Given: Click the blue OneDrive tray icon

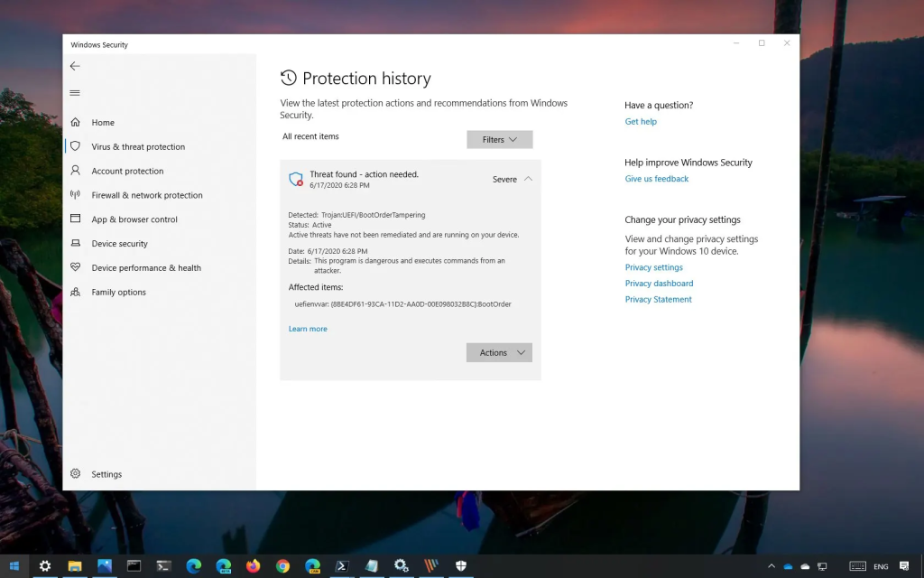Looking at the screenshot, I should point(788,567).
